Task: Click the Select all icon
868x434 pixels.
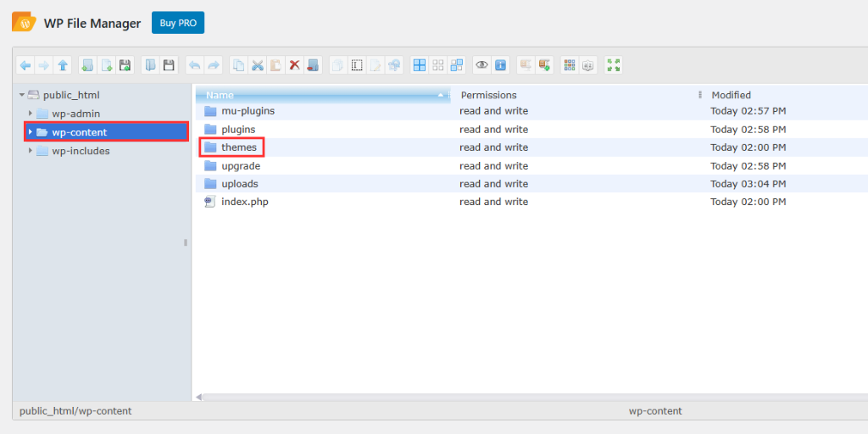Action: [420, 65]
